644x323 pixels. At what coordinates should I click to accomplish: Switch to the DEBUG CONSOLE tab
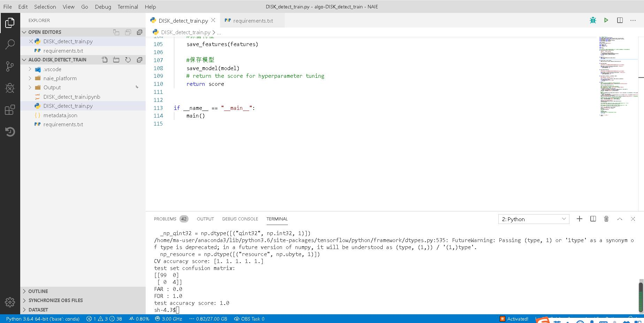tap(240, 219)
